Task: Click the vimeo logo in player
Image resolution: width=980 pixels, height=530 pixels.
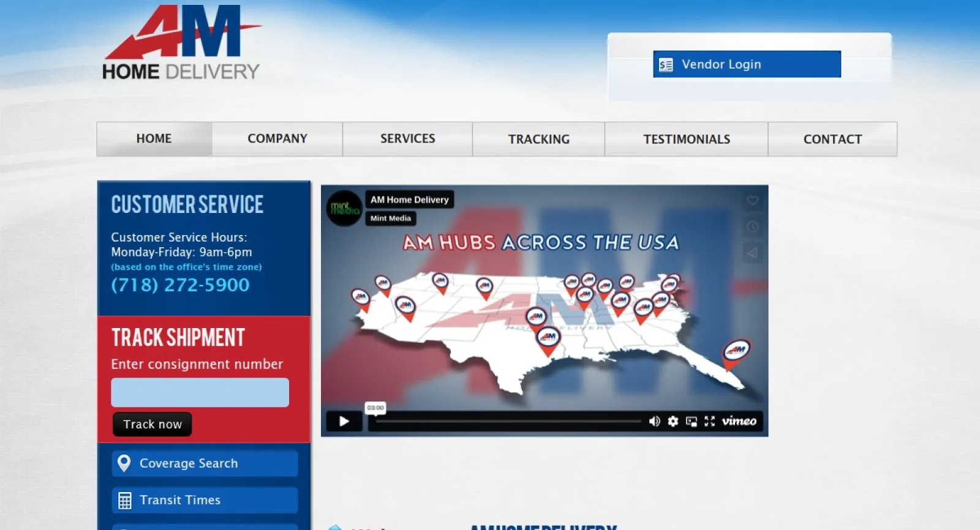Action: click(x=739, y=421)
